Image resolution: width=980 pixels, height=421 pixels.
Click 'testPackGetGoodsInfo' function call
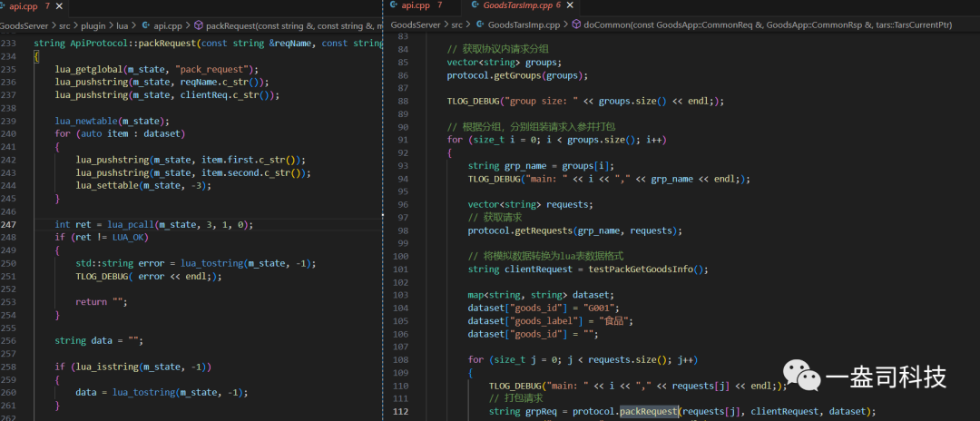point(641,269)
